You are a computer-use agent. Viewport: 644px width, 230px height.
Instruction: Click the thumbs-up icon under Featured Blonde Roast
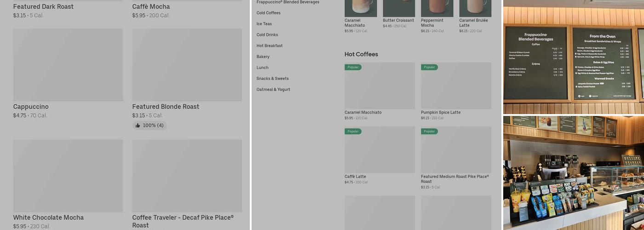coord(138,125)
